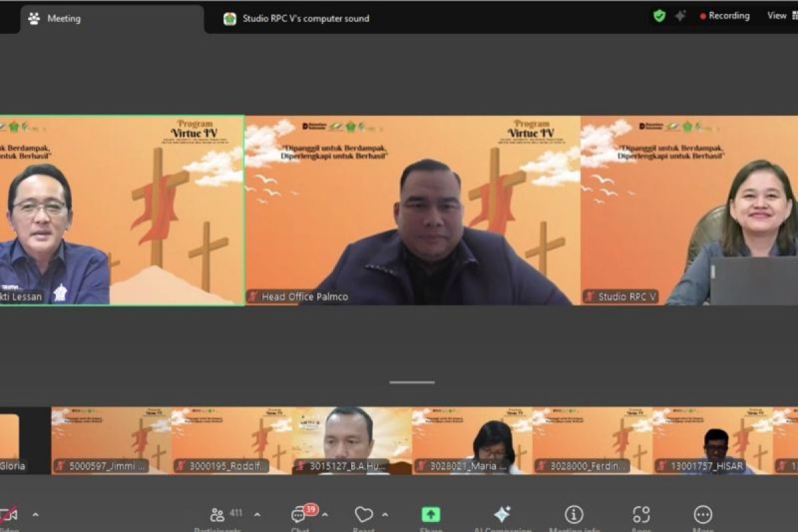
Task: Select the Head Office Palmco video tile
Action: [412, 210]
